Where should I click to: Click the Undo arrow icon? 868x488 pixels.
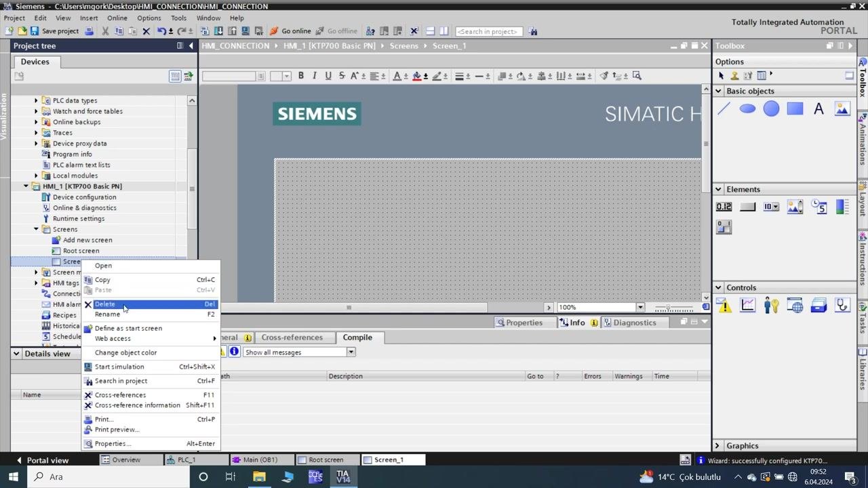(161, 31)
